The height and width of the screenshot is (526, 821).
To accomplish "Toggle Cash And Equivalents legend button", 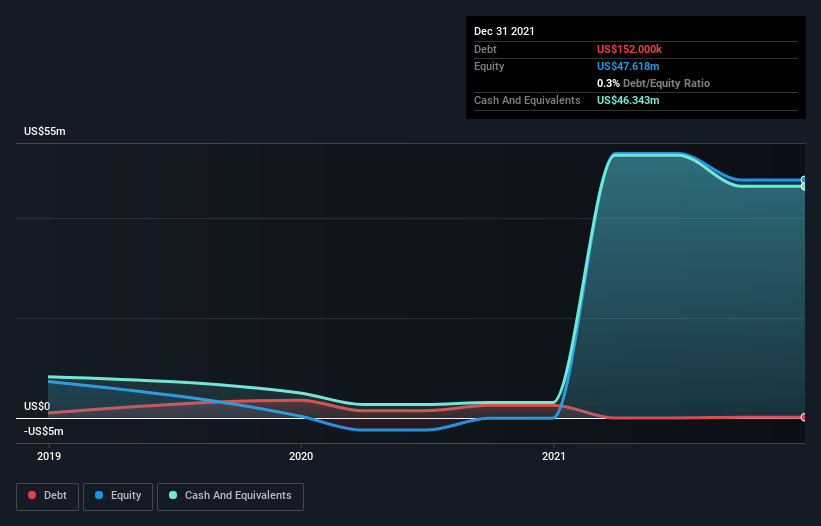I will point(230,496).
